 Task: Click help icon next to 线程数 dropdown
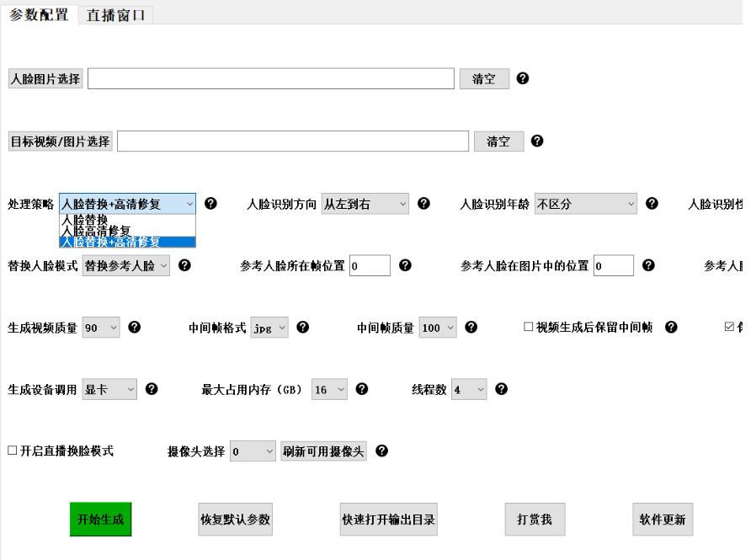(501, 388)
